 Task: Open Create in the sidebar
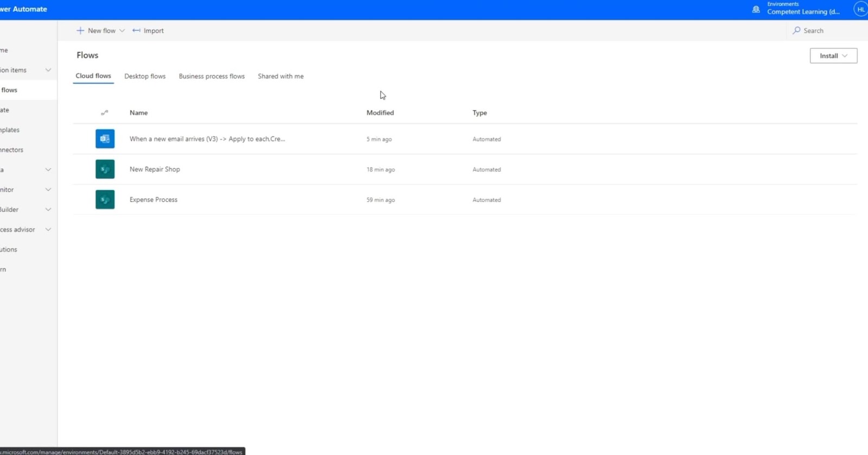click(4, 110)
